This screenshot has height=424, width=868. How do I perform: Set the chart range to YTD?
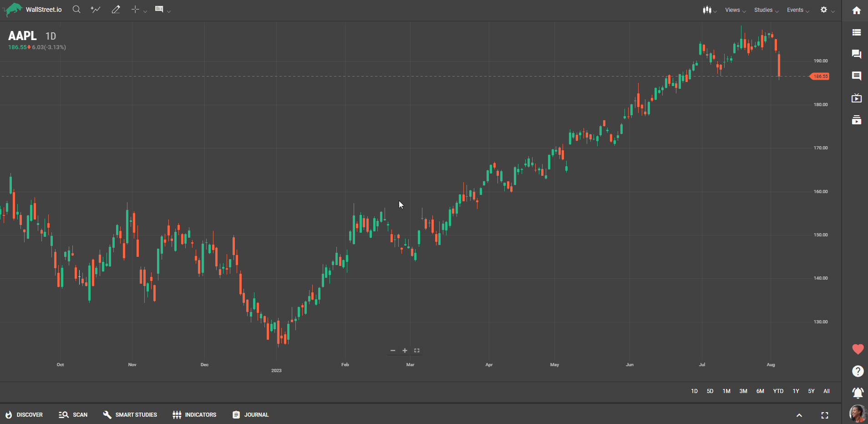(x=778, y=391)
